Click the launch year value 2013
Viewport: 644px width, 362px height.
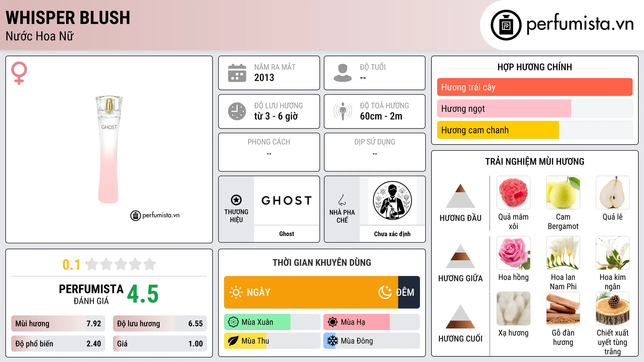click(264, 78)
